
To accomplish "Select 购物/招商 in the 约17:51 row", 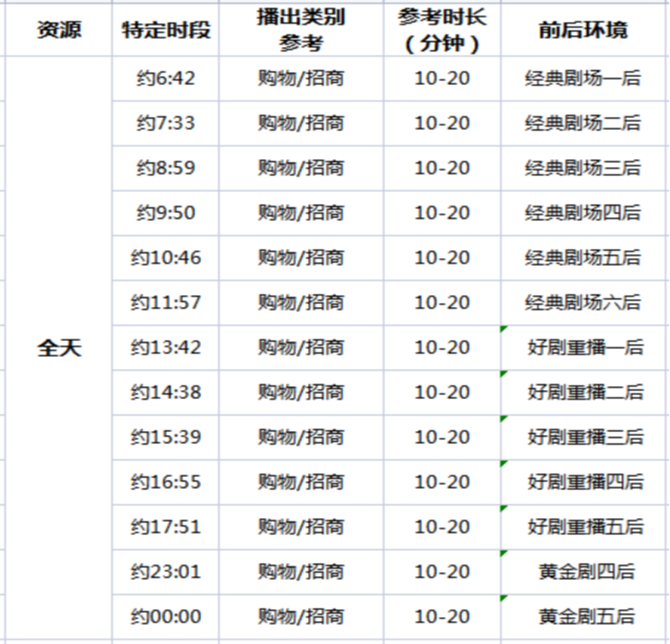I will coord(301,527).
